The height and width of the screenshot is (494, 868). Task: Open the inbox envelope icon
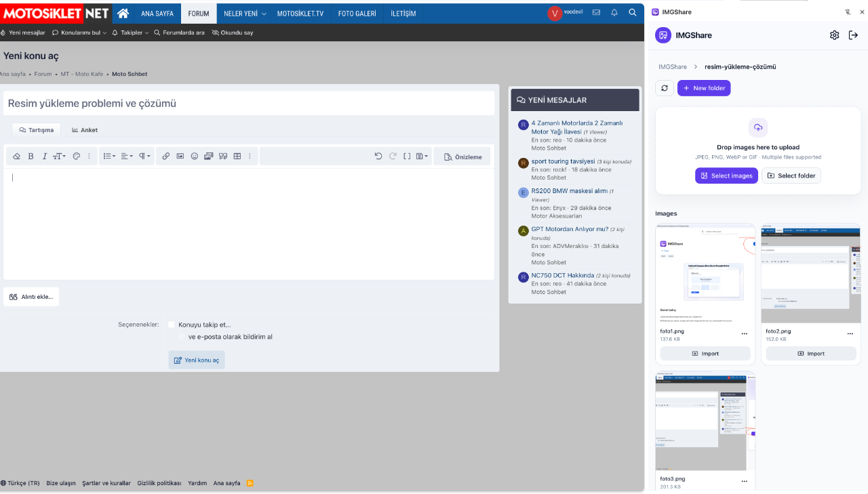click(x=596, y=13)
